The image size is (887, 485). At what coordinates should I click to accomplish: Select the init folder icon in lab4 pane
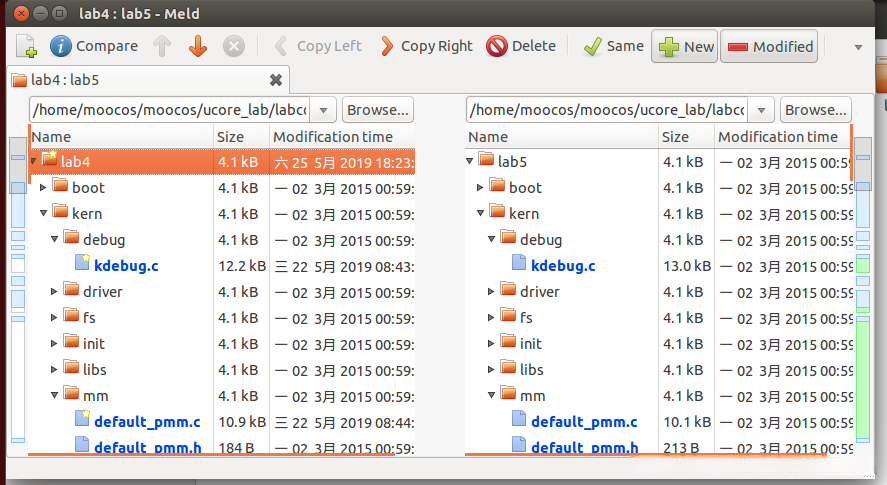pos(71,341)
